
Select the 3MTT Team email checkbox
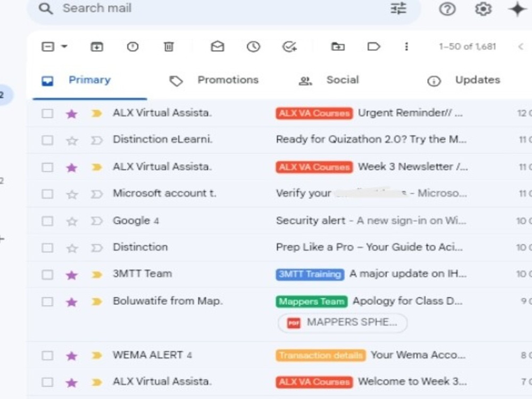pos(47,274)
